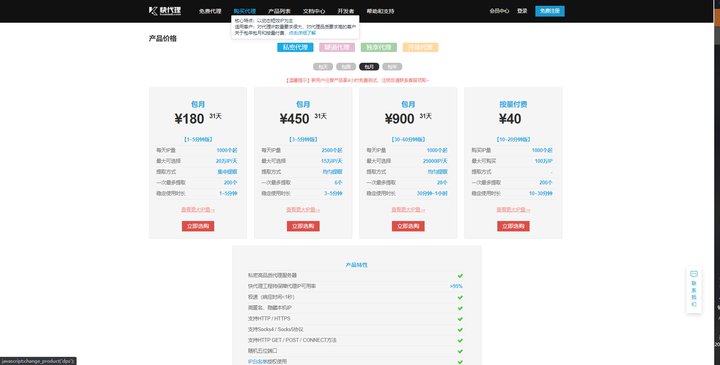
Task: Follow the 点击详细了解 link in the tooltip
Action: [x=302, y=33]
